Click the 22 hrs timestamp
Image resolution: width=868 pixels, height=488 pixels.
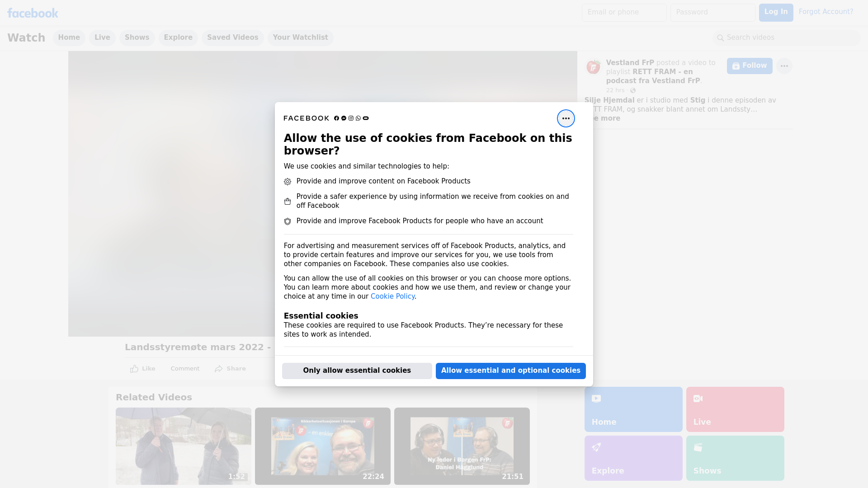tap(615, 90)
